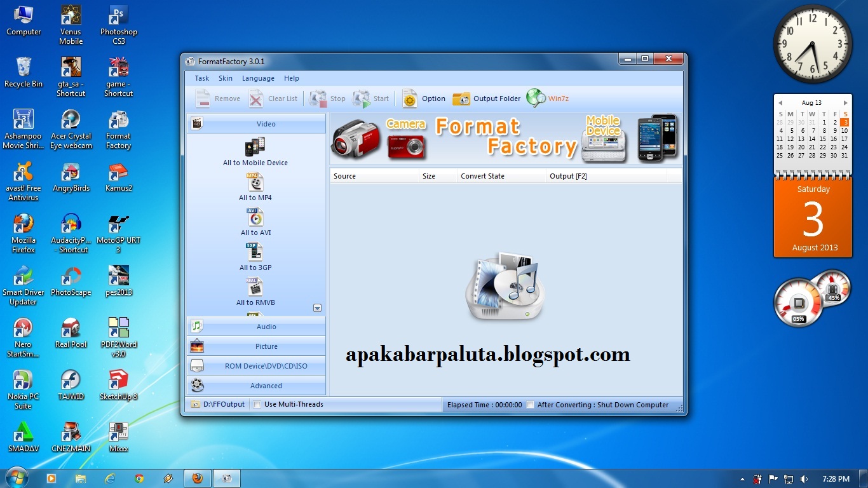Open the Option settings gear
868x488 pixels.
(410, 98)
